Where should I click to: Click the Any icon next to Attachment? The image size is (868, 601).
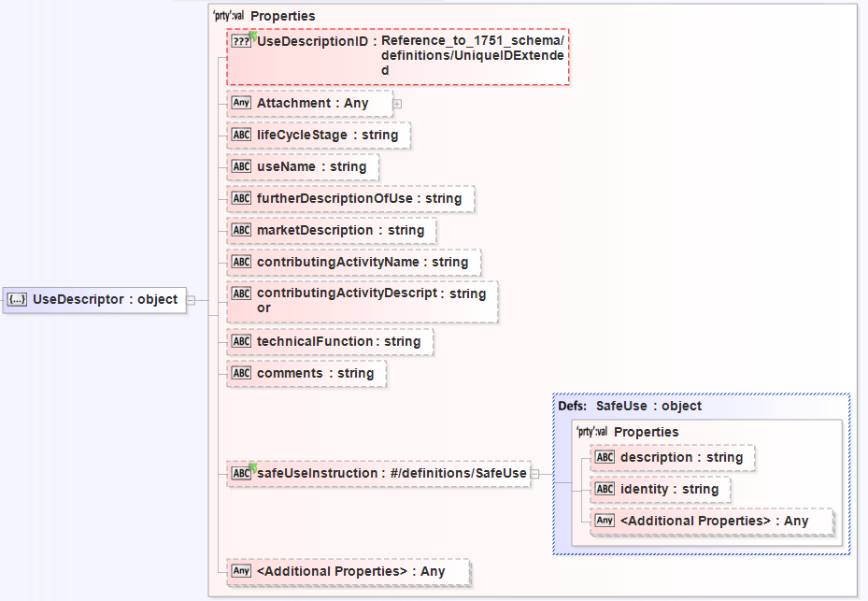pyautogui.click(x=241, y=103)
